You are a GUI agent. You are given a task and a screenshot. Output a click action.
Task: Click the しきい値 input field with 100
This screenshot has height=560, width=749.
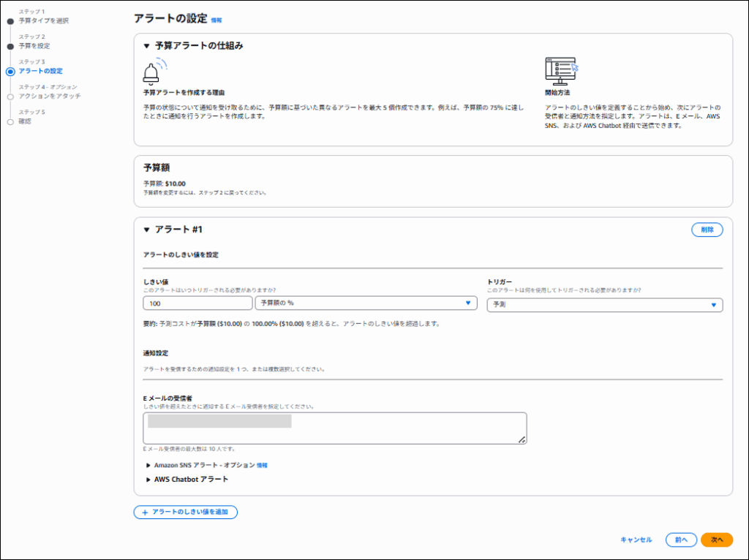pyautogui.click(x=197, y=303)
